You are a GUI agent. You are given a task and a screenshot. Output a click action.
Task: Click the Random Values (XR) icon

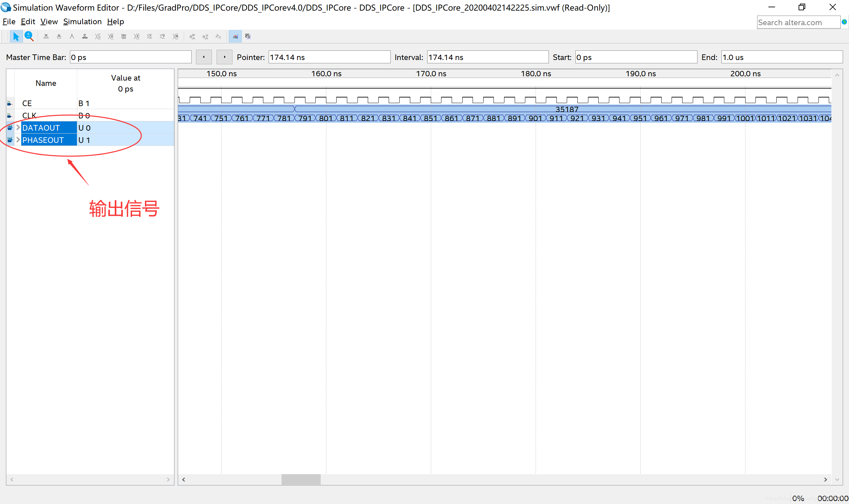(x=175, y=36)
